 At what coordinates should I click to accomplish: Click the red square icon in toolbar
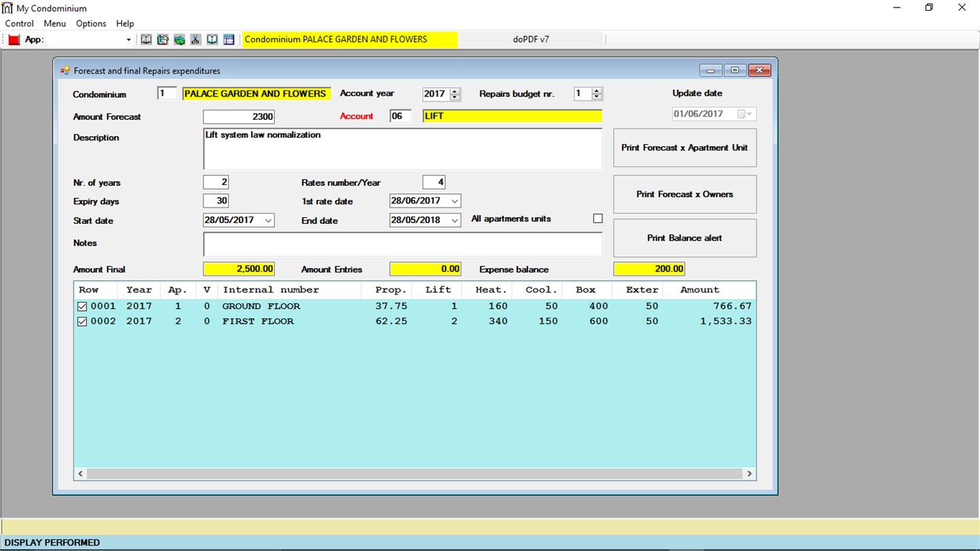(x=14, y=39)
